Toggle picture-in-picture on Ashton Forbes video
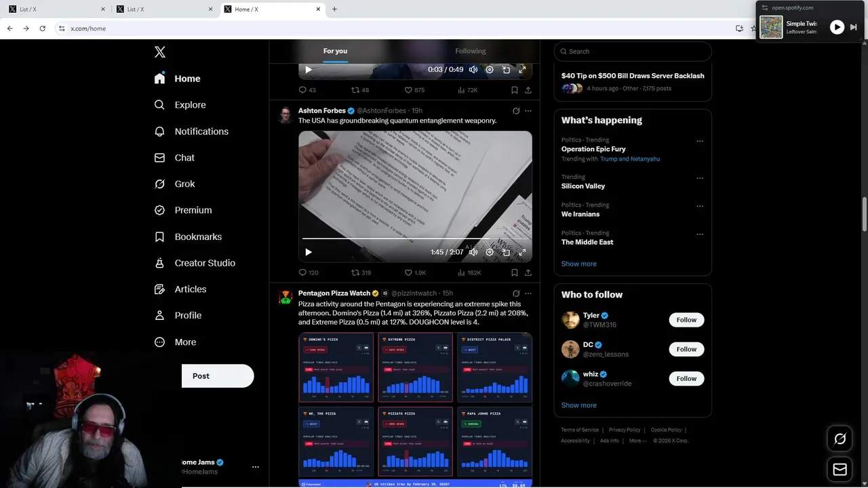Screen dimensions: 868x488 coord(506,252)
